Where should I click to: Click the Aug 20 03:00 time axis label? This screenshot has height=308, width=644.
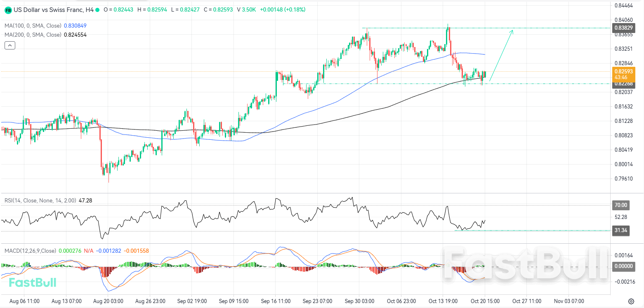point(108,301)
